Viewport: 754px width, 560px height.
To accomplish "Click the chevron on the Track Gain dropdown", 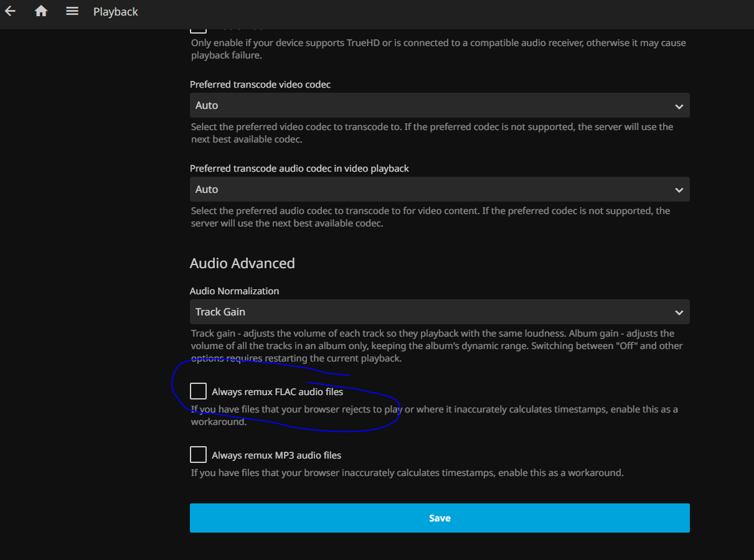I will 679,312.
